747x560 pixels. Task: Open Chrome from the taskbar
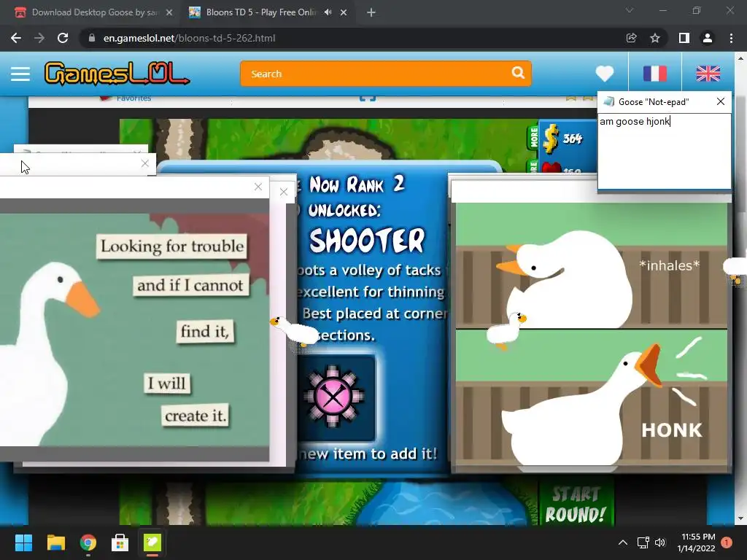(x=88, y=542)
